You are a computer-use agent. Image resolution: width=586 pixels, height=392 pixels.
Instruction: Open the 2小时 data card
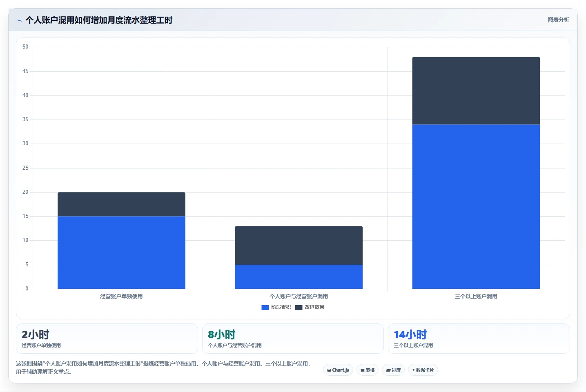pyautogui.click(x=107, y=339)
